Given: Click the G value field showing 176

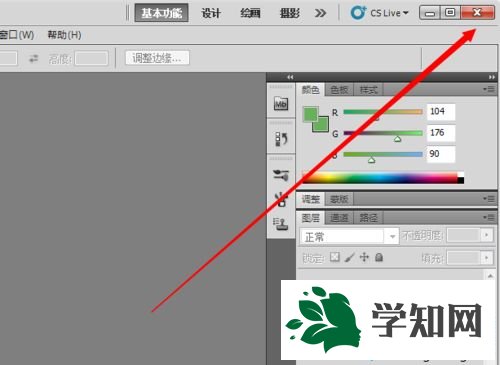Looking at the screenshot, I should coord(441,133).
